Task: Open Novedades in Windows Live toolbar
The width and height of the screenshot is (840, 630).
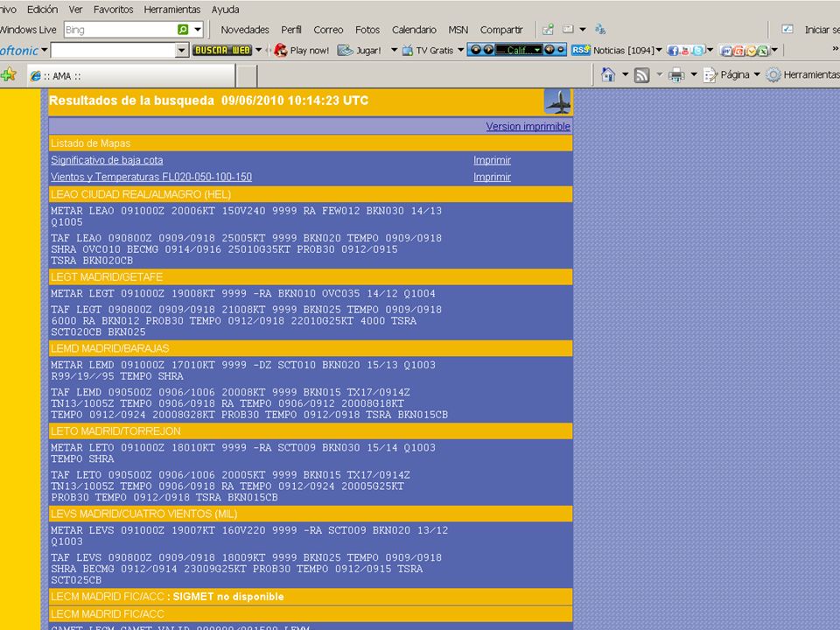Action: click(x=245, y=30)
